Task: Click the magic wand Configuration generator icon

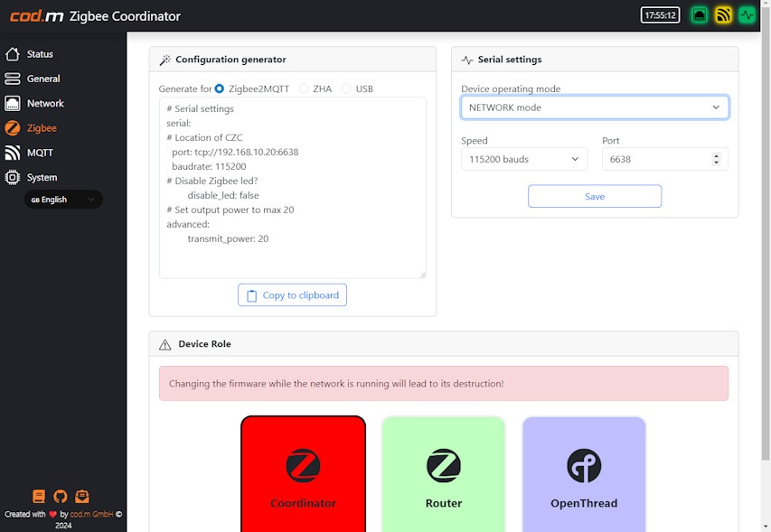Action: click(x=165, y=60)
